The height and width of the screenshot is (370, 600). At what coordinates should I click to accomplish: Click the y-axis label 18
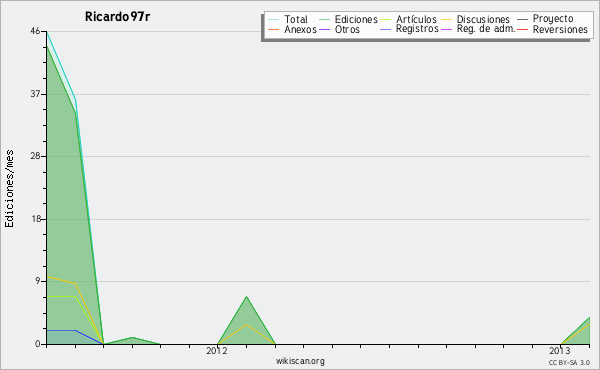click(x=35, y=219)
